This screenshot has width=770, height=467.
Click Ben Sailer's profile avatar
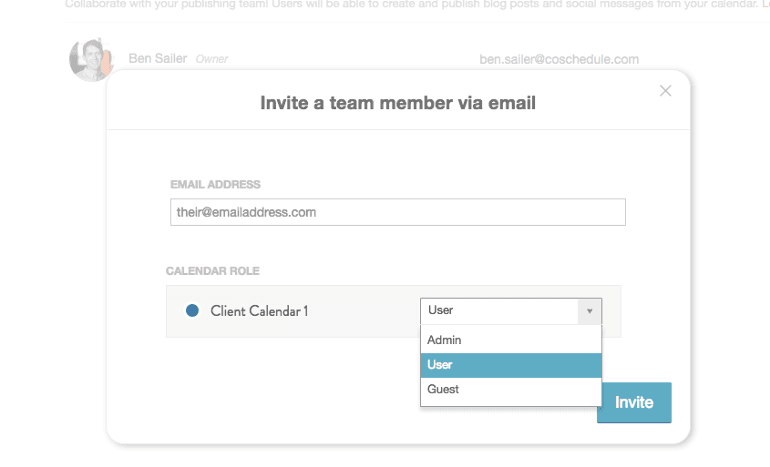coord(91,59)
